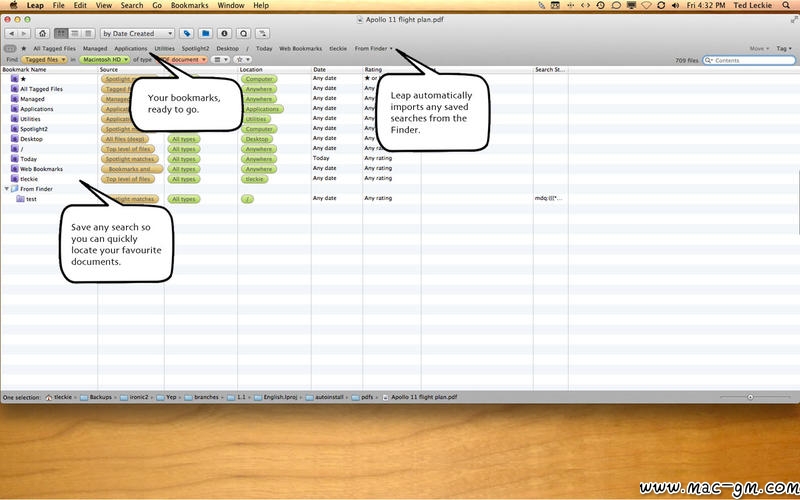Click the info toolbar icon

224,33
